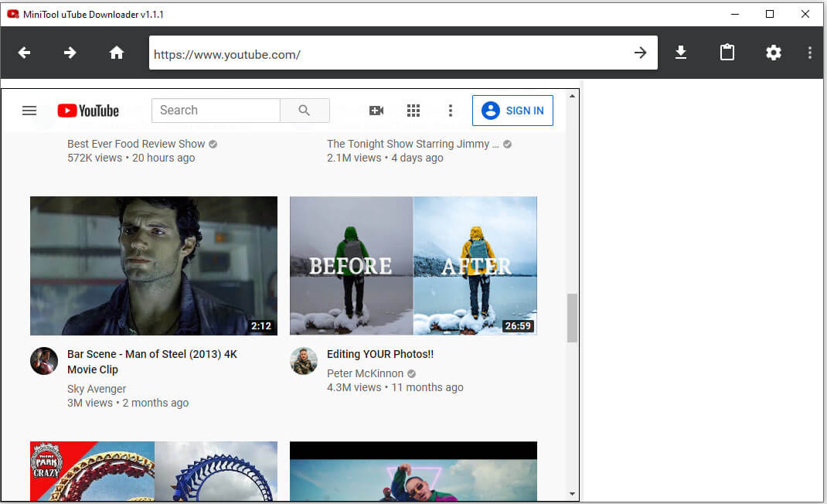Open YouTube's three-dot options menu
827x504 pixels.
[x=451, y=111]
